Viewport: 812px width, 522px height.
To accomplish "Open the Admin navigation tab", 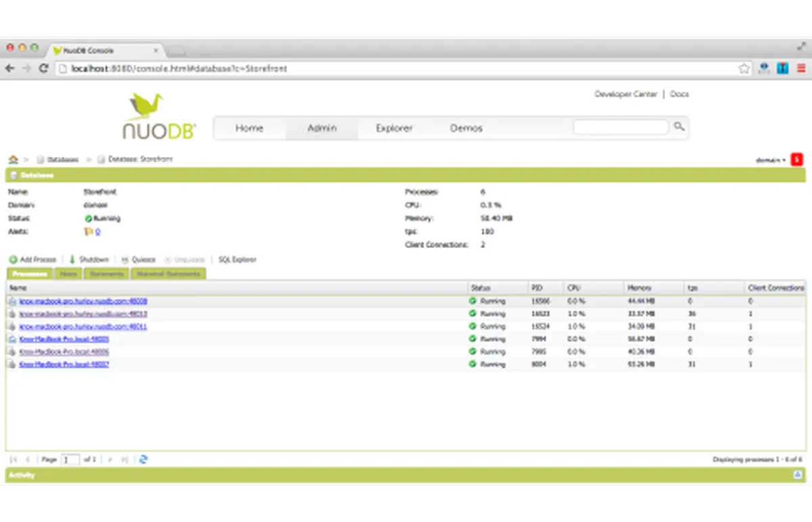I will pos(321,128).
